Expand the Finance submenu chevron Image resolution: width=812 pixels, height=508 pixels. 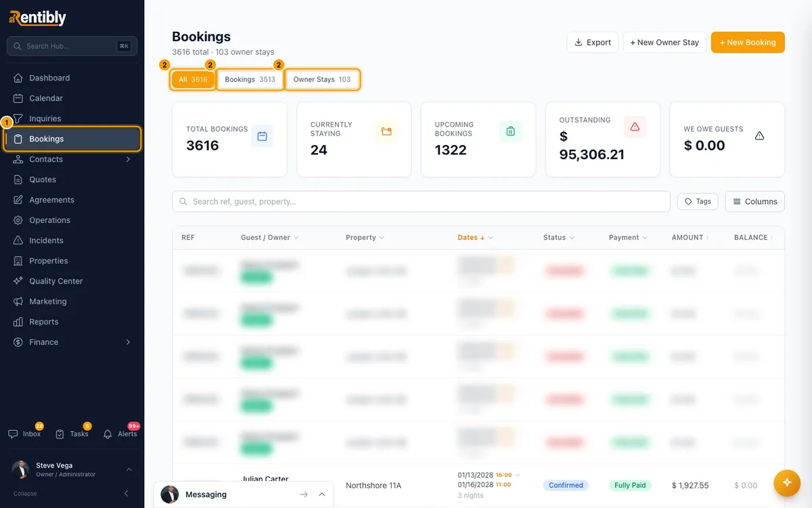point(128,342)
